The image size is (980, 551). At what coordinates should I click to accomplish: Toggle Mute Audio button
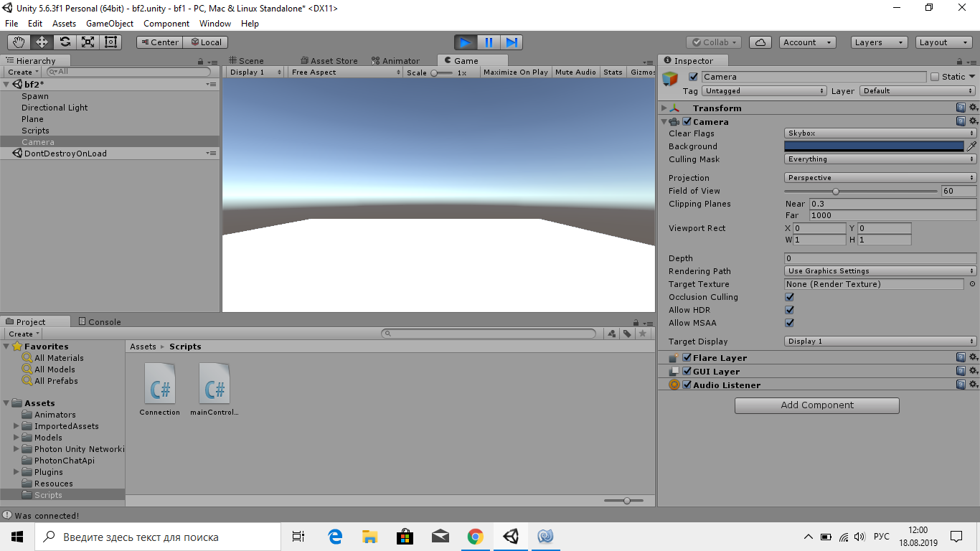575,72
